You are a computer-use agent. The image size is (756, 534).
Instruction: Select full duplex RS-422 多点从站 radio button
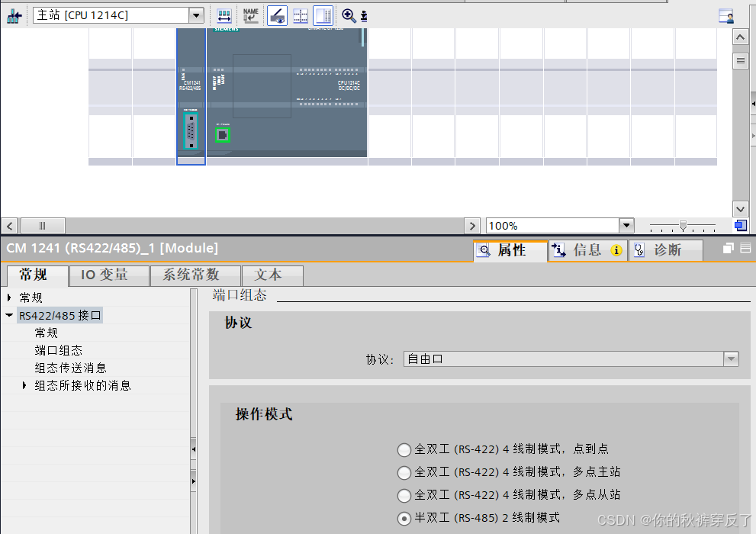point(404,495)
